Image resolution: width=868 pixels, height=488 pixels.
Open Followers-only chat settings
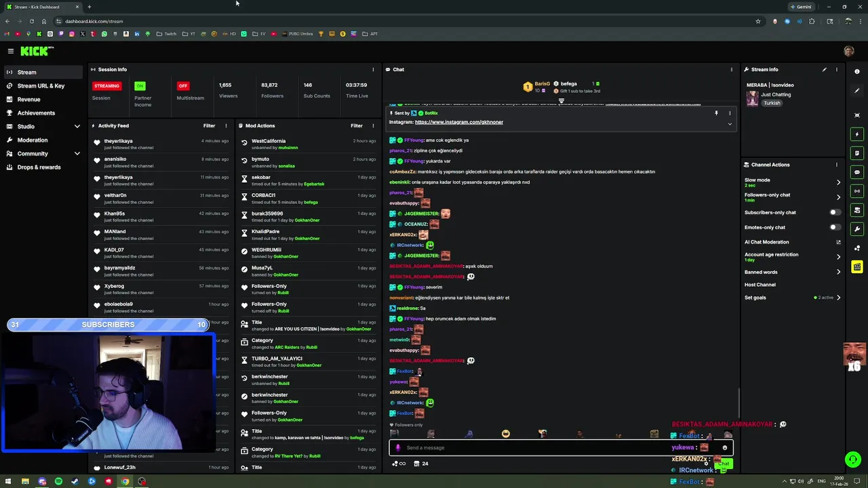point(792,197)
